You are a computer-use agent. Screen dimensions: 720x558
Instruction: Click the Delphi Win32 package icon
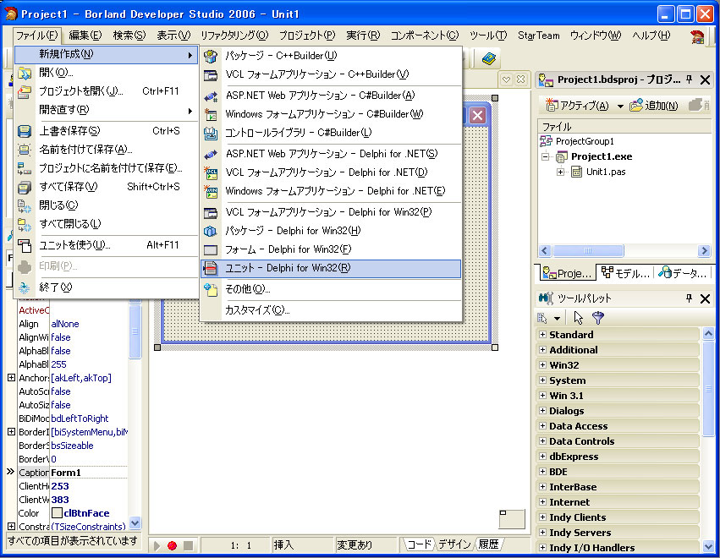(x=211, y=231)
